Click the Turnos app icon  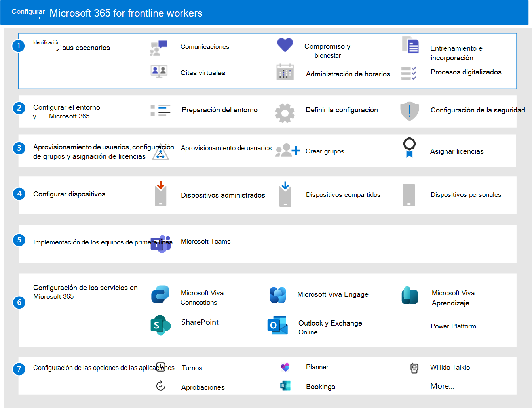(x=161, y=366)
